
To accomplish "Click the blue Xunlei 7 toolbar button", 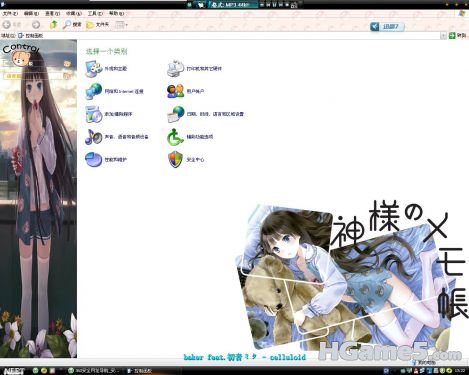I will click(387, 26).
